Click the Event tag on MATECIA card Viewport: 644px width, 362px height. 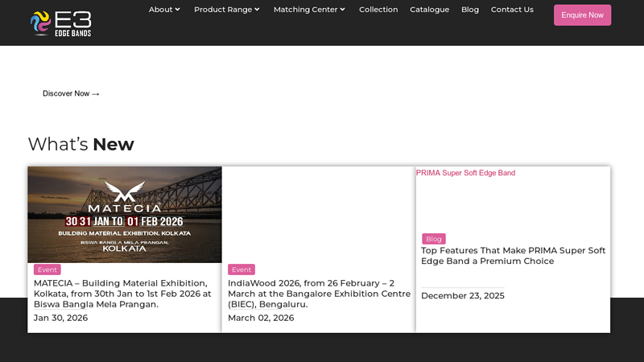click(x=47, y=269)
